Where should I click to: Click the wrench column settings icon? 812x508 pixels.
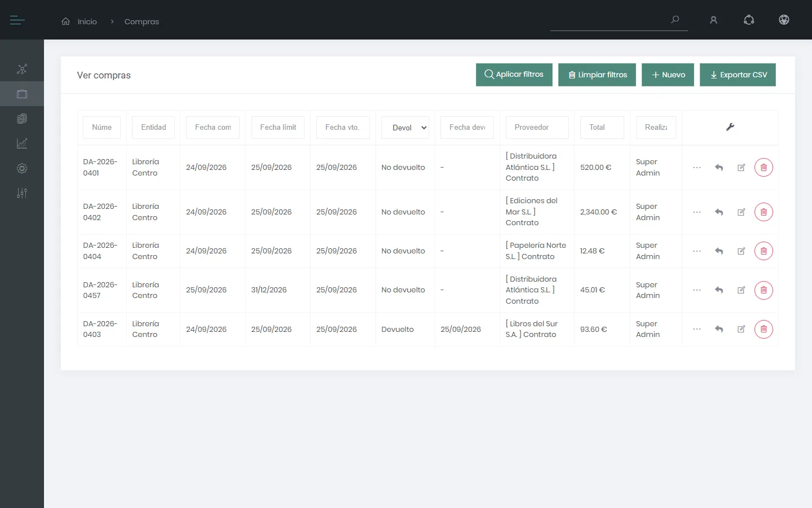pyautogui.click(x=730, y=127)
